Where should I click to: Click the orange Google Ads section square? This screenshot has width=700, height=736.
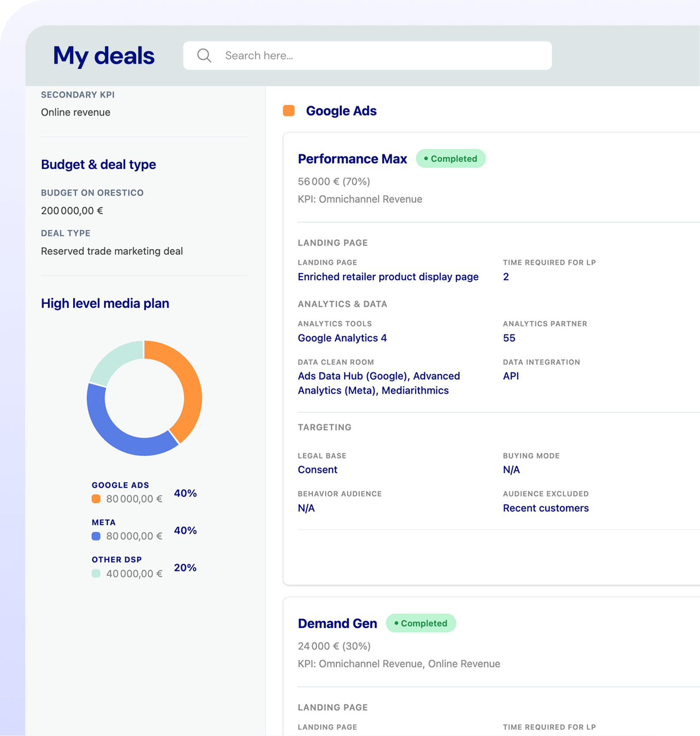pyautogui.click(x=289, y=110)
